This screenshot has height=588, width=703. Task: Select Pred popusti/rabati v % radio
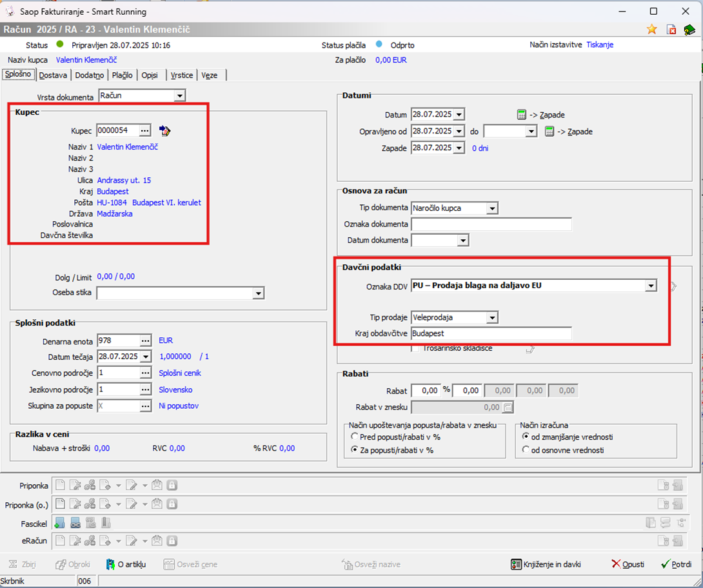click(355, 436)
